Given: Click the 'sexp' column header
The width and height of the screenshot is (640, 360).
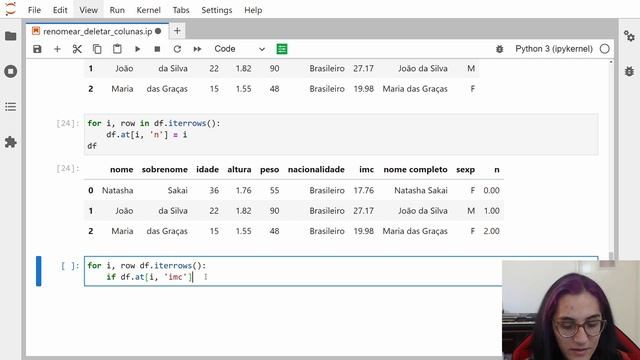Looking at the screenshot, I should pyautogui.click(x=465, y=169).
